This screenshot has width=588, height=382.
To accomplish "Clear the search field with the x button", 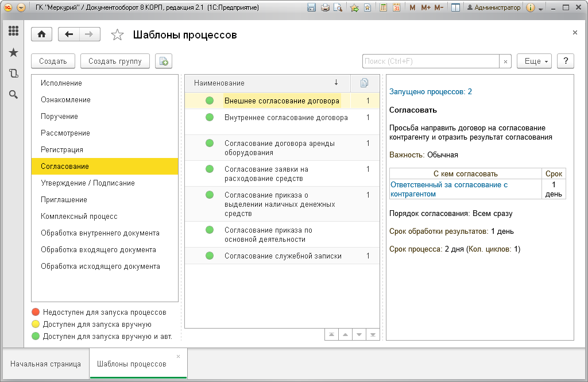I will click(505, 61).
